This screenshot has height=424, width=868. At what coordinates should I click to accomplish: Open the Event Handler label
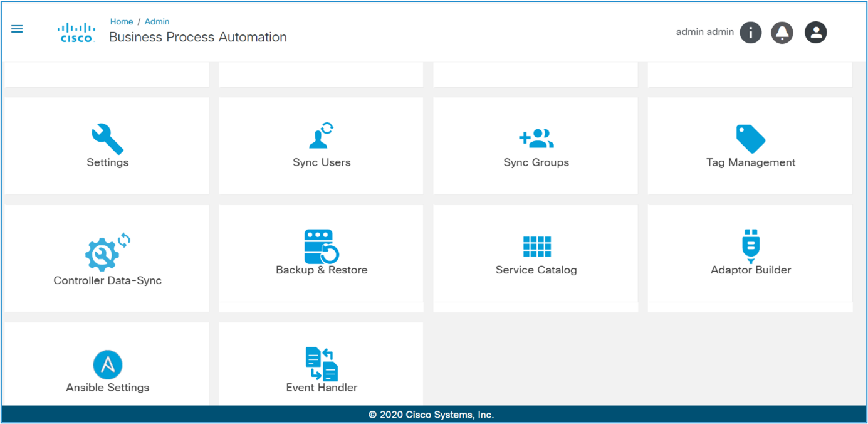322,388
